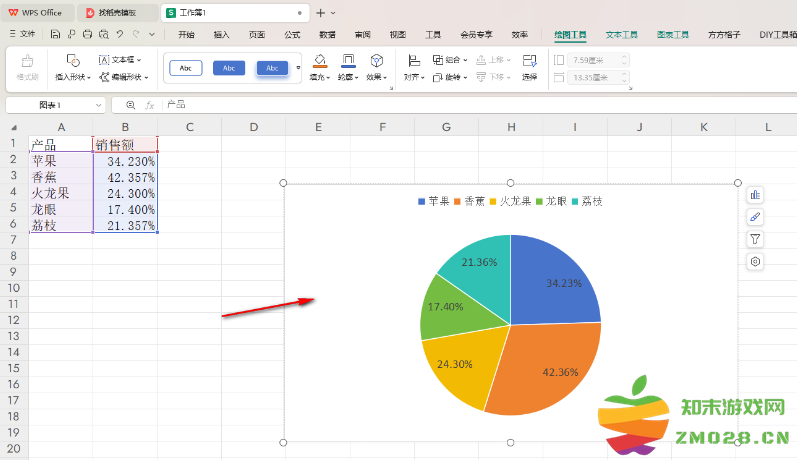Click the chart filter funnel icon
Screen dimensions: 797x461
tap(756, 239)
